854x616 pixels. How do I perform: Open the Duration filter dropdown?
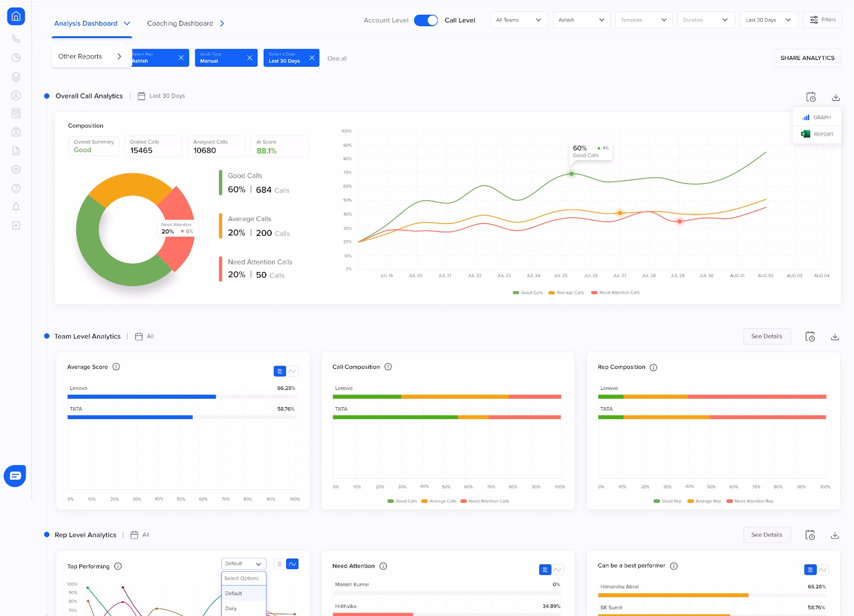click(706, 20)
